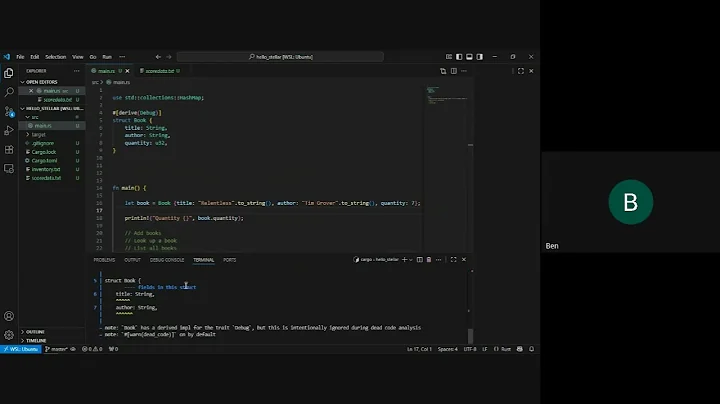Open the Manage gear icon

pos(9,335)
